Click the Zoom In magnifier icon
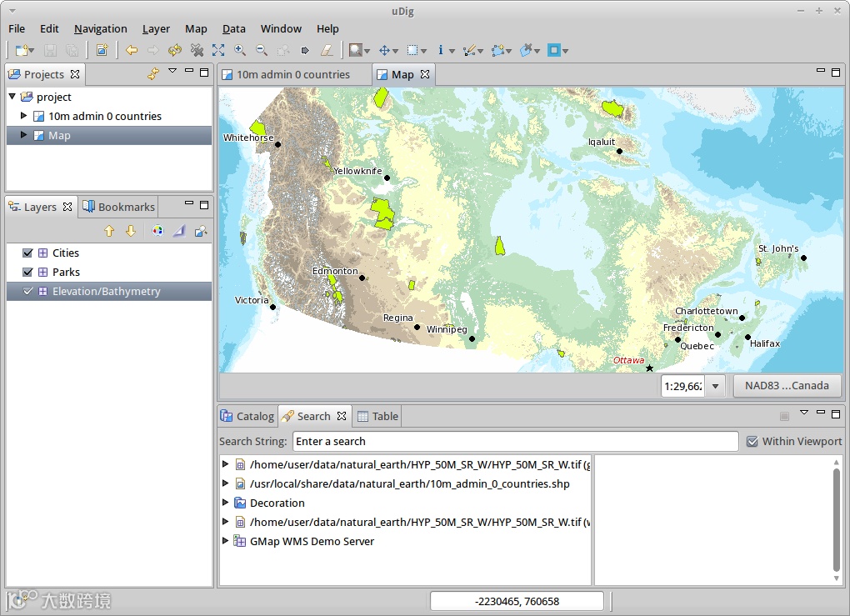The width and height of the screenshot is (850, 616). (x=240, y=50)
